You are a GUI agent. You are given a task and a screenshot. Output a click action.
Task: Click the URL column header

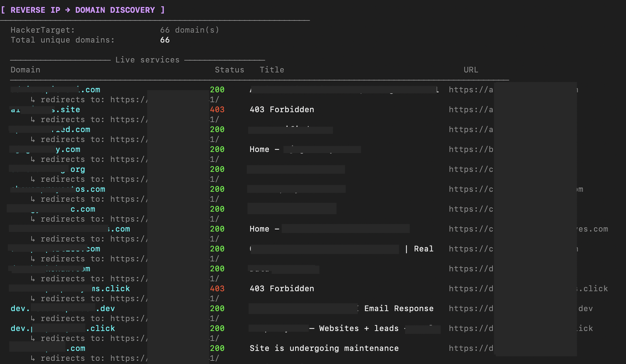coord(471,70)
